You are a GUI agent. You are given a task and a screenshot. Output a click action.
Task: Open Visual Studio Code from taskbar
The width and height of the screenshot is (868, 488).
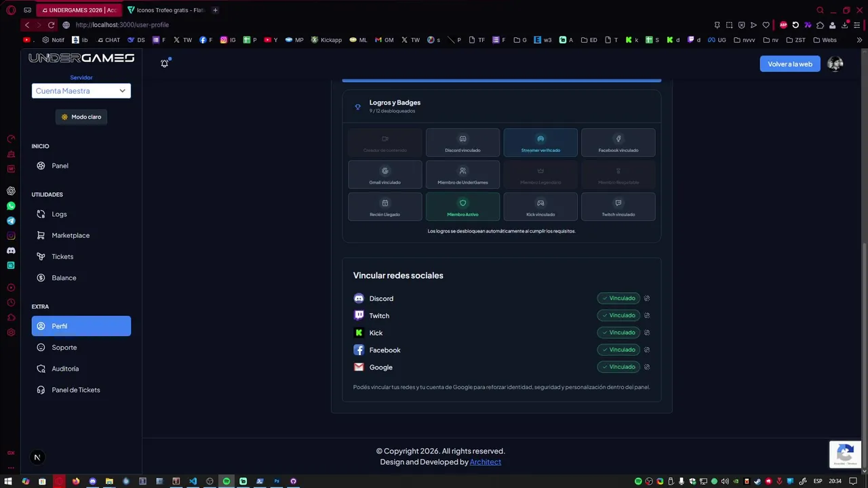(x=193, y=481)
